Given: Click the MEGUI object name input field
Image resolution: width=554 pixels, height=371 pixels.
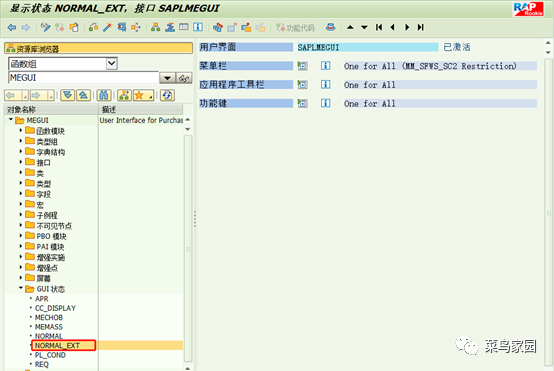Looking at the screenshot, I should pos(83,78).
